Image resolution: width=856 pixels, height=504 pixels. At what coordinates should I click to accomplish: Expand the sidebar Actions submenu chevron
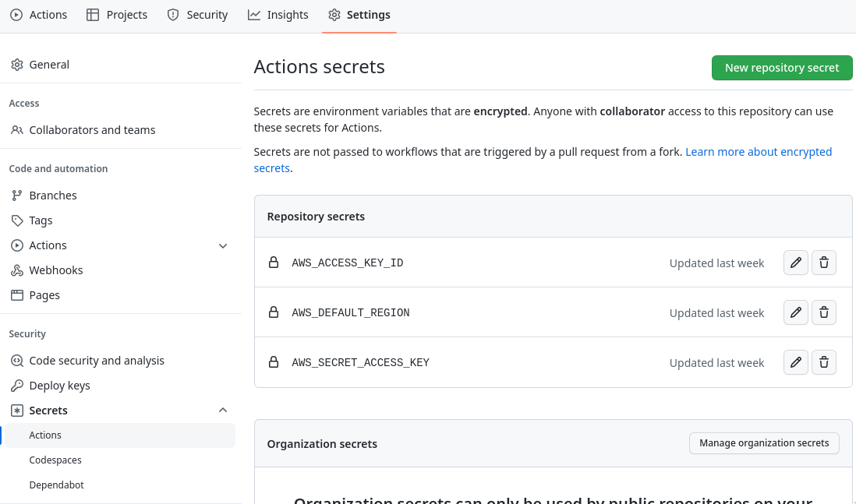223,246
